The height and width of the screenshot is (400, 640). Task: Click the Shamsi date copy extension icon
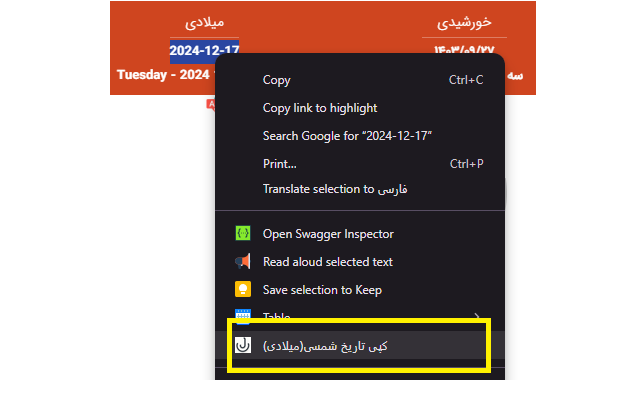[x=243, y=345]
